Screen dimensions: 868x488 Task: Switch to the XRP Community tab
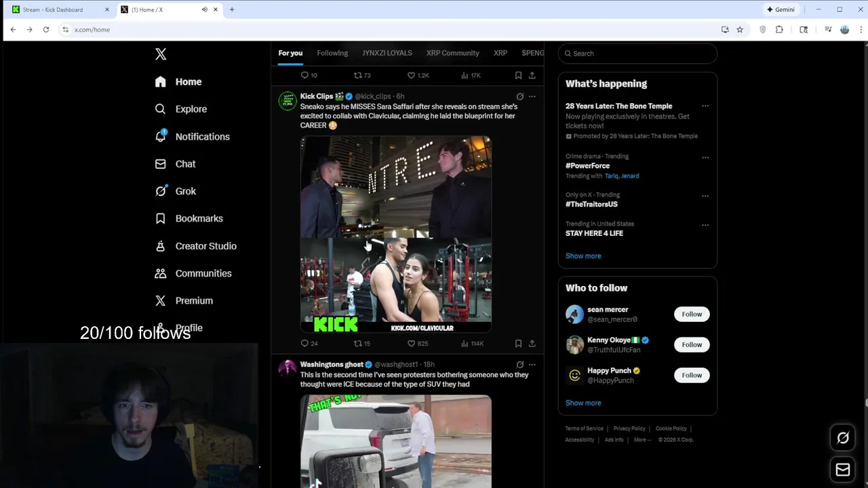452,53
